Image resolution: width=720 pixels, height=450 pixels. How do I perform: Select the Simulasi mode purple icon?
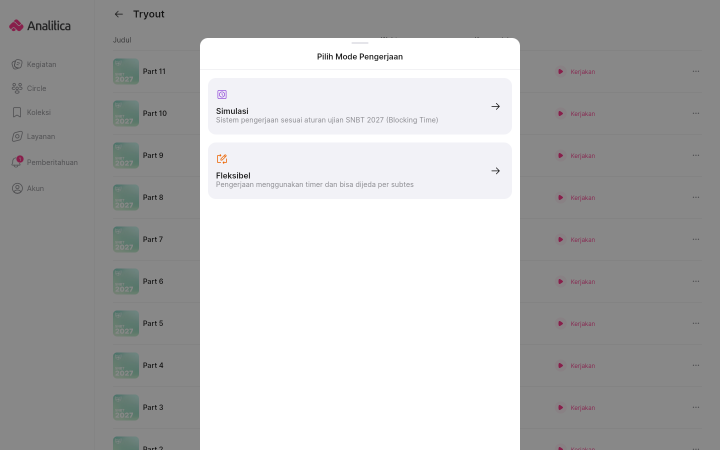pyautogui.click(x=222, y=95)
